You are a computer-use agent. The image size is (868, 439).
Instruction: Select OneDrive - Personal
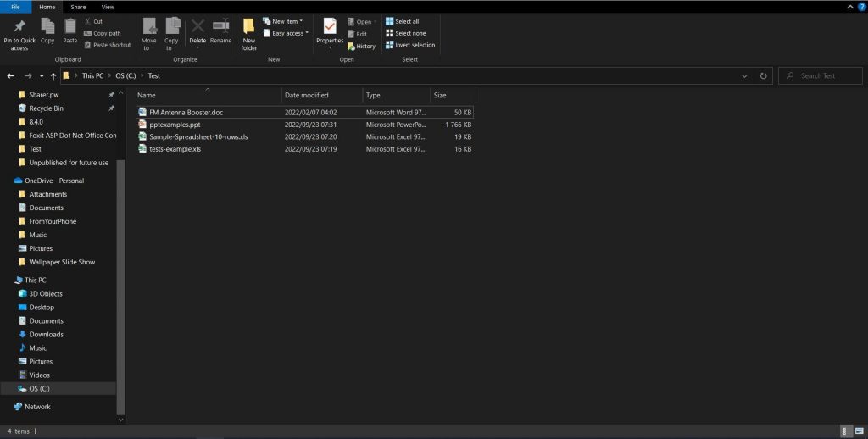click(x=54, y=181)
